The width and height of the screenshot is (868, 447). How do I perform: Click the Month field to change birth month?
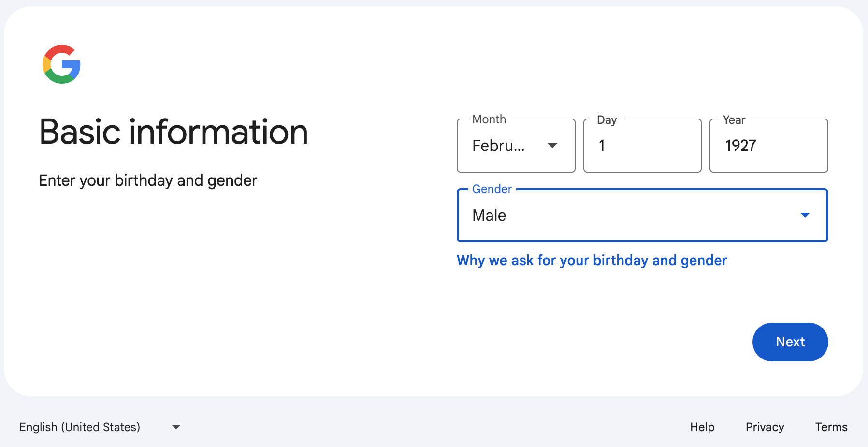click(x=515, y=146)
